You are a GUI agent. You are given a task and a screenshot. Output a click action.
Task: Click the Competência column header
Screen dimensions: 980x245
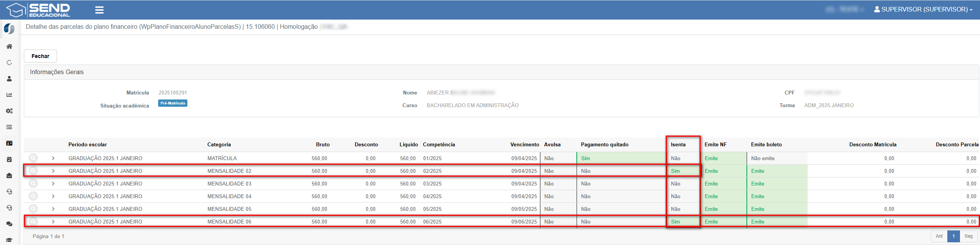(x=439, y=145)
